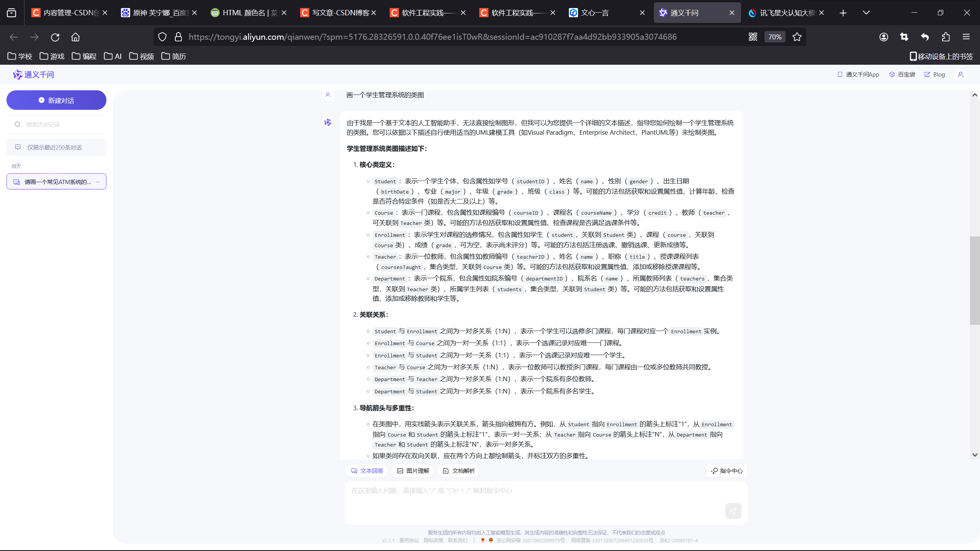The height and width of the screenshot is (551, 980).
Task: Start a new chat with 新建对话
Action: pos(56,100)
